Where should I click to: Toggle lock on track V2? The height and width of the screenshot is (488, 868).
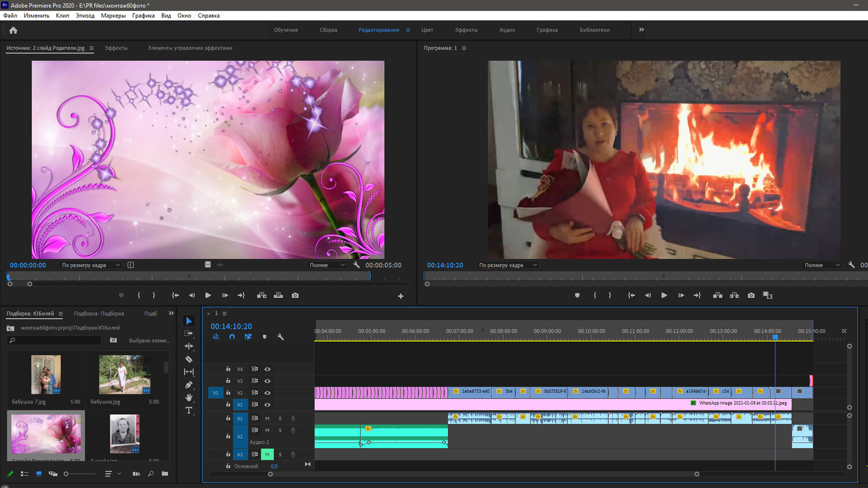coord(228,393)
